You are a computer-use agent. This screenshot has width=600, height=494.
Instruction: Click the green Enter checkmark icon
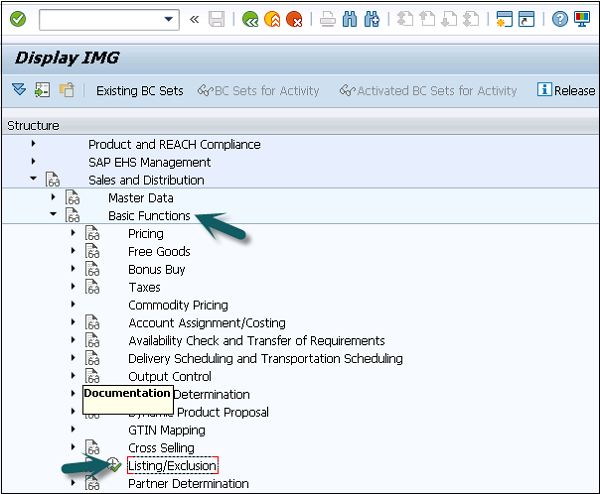18,19
